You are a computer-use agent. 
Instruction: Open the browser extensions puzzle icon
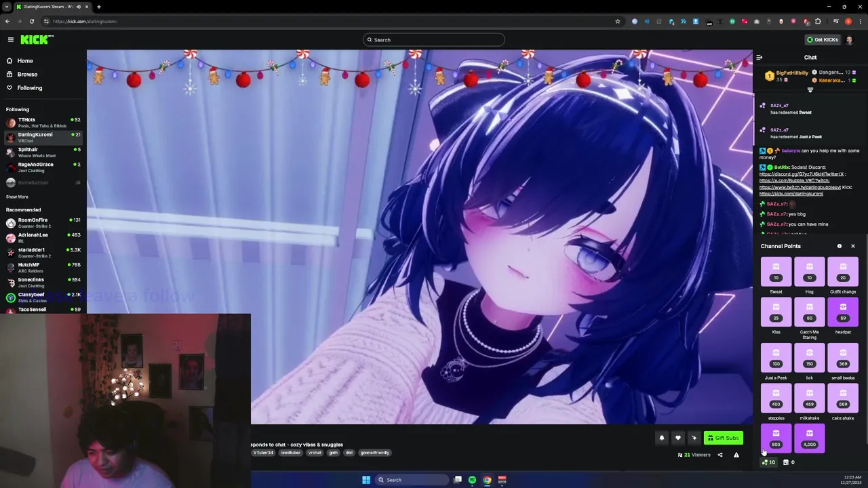pyautogui.click(x=818, y=21)
